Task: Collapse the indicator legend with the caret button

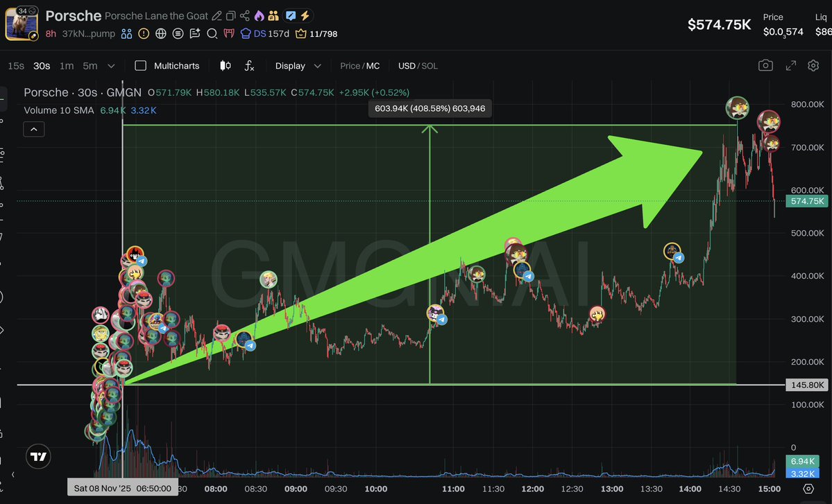Action: 34,130
